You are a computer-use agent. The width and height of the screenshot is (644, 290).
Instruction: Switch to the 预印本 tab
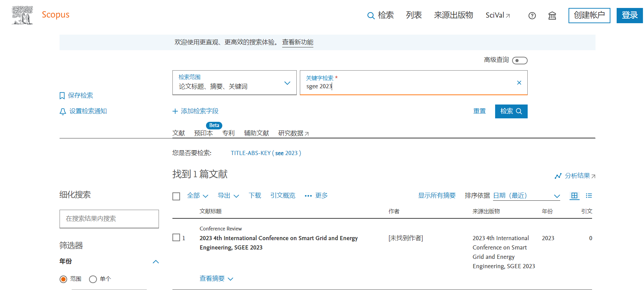pyautogui.click(x=203, y=133)
